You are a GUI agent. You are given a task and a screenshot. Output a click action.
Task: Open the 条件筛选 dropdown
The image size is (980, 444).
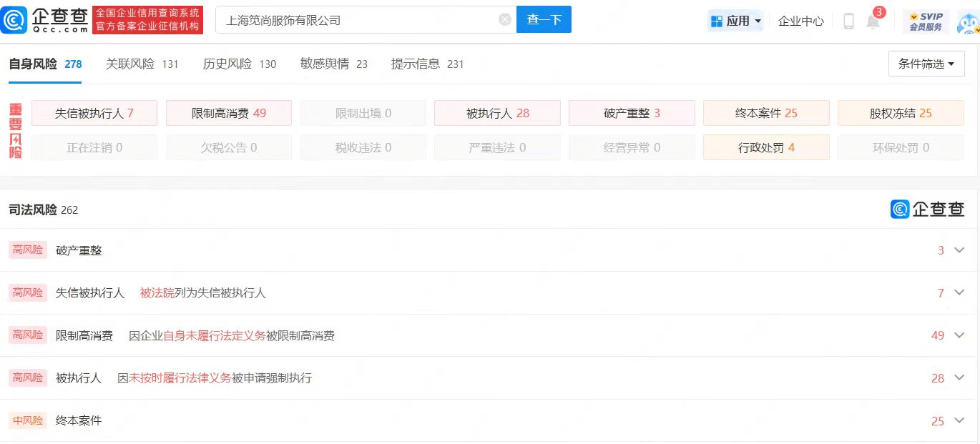pyautogui.click(x=926, y=64)
